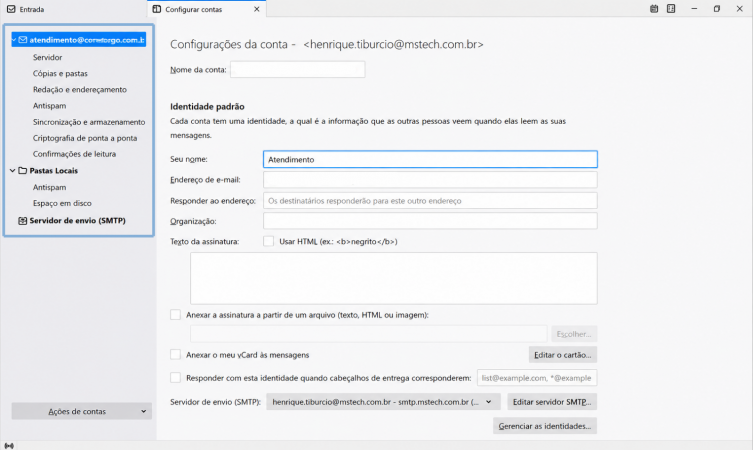Focus the Organização field
Image resolution: width=753 pixels, height=450 pixels.
tap(430, 221)
